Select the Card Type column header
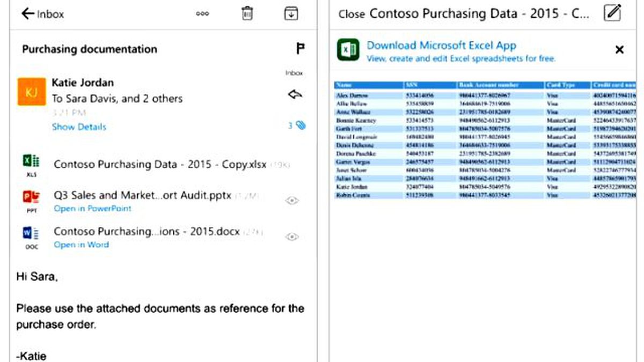The image size is (644, 362). tap(568, 85)
